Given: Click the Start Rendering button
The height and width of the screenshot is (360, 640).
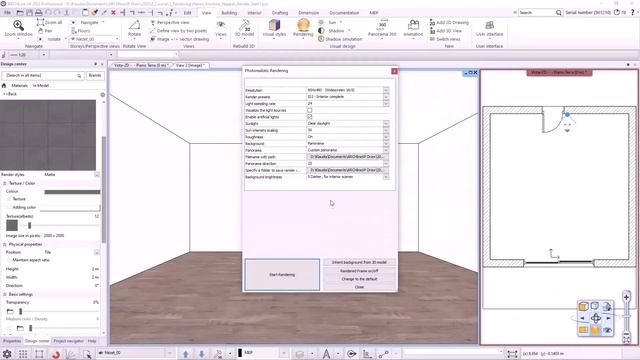Looking at the screenshot, I should [282, 275].
